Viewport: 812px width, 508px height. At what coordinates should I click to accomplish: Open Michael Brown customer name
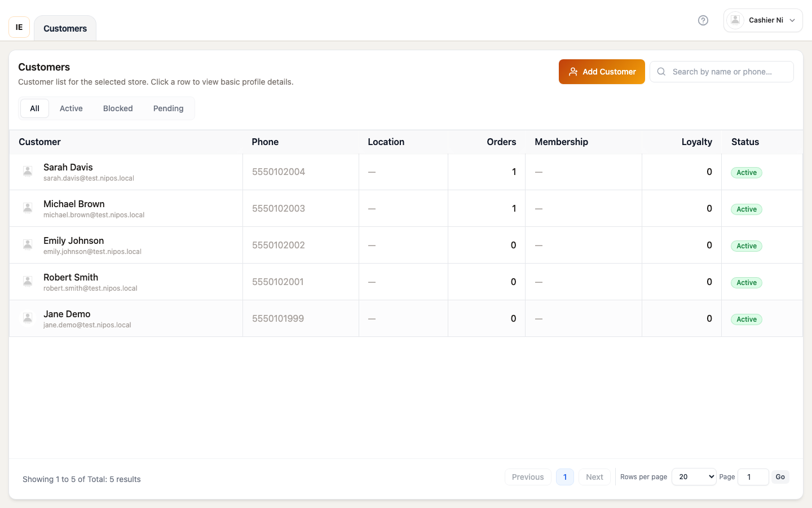pos(74,204)
